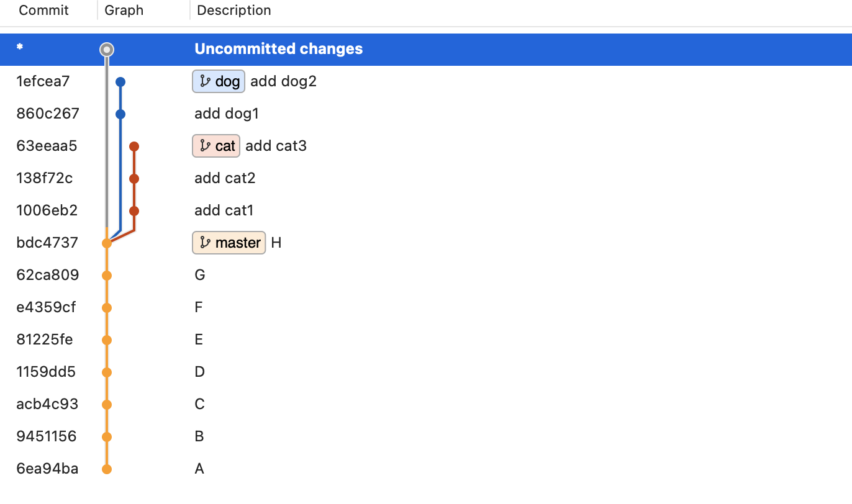Select commit hash 6ea94ba
The width and height of the screenshot is (852, 504).
tap(47, 469)
